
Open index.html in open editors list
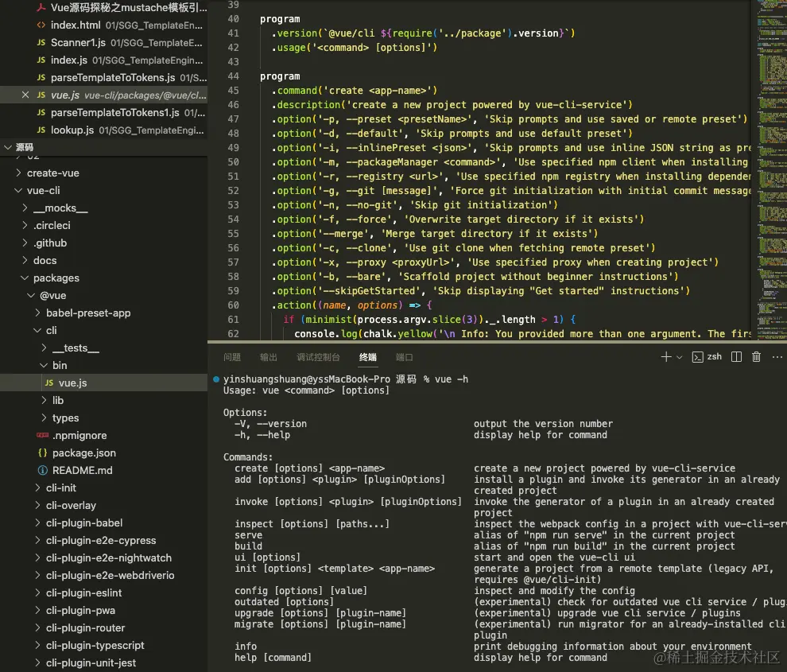pyautogui.click(x=103, y=25)
